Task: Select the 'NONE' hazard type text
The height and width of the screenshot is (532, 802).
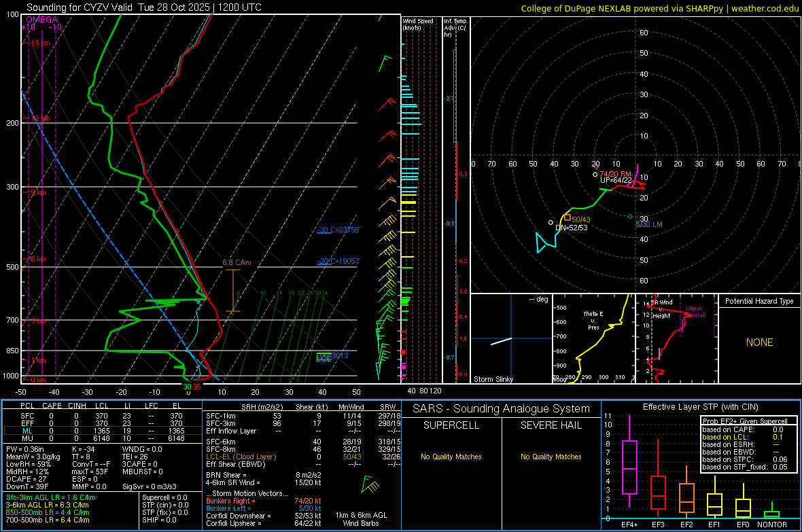Action: 759,342
